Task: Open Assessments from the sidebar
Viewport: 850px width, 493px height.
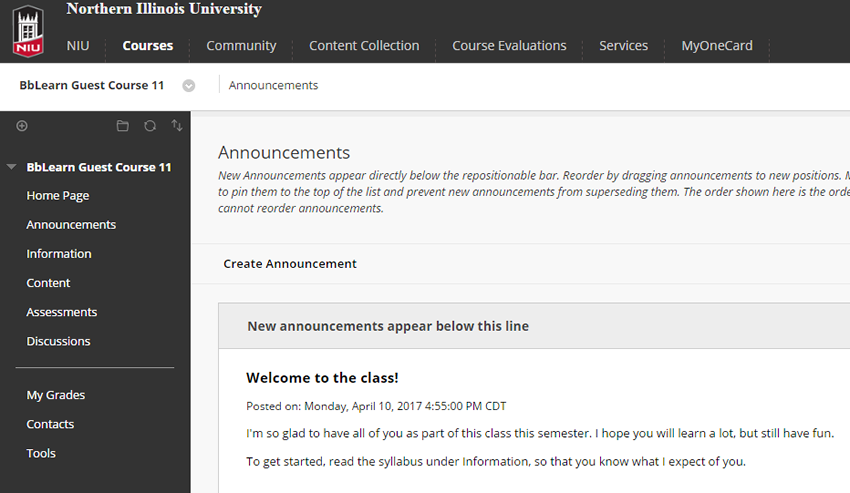Action: (x=62, y=312)
